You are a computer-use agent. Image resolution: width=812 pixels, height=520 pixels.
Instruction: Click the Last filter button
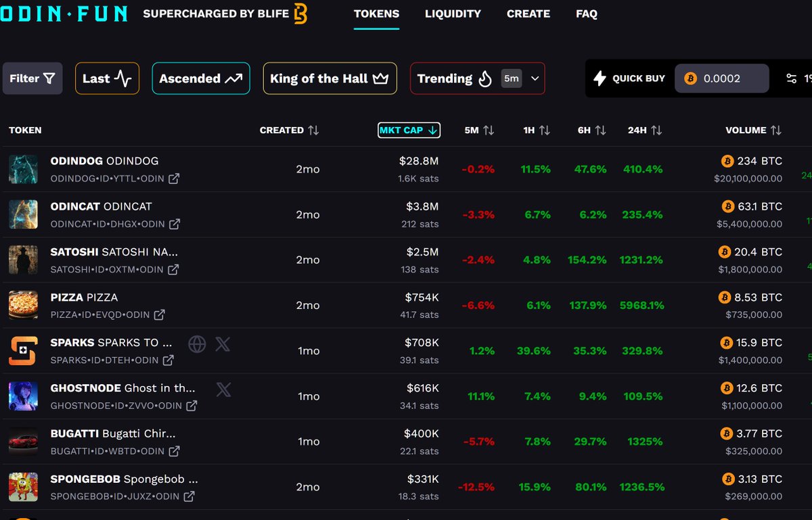(x=107, y=78)
